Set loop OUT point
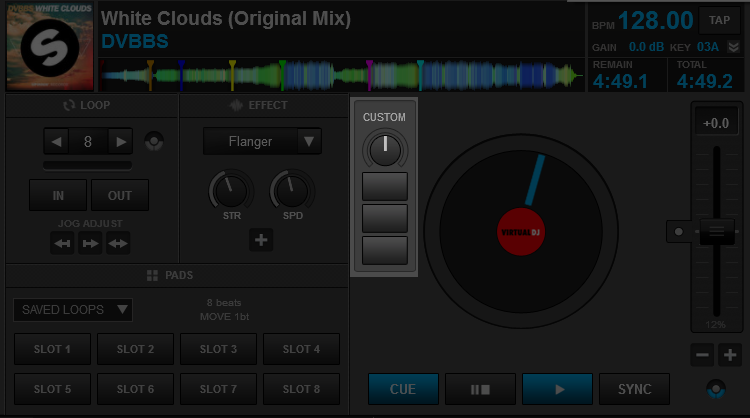Image resolution: width=750 pixels, height=418 pixels. pos(120,195)
